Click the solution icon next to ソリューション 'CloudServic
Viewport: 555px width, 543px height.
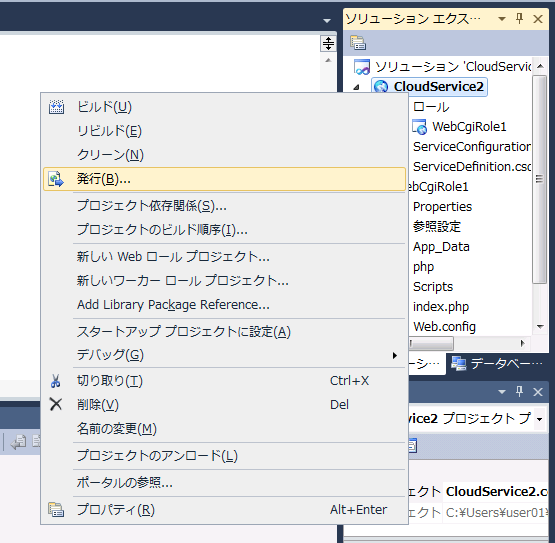tap(362, 67)
